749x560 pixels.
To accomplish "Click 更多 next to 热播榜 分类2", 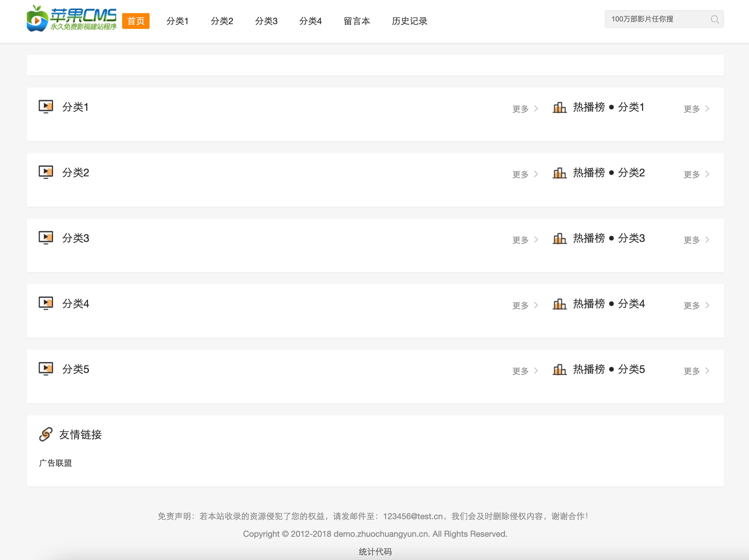I will coord(696,174).
